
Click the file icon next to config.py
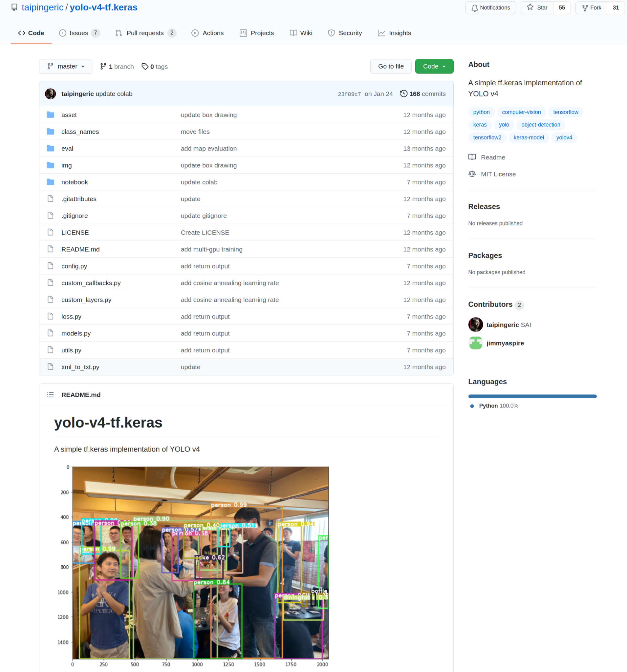point(51,266)
